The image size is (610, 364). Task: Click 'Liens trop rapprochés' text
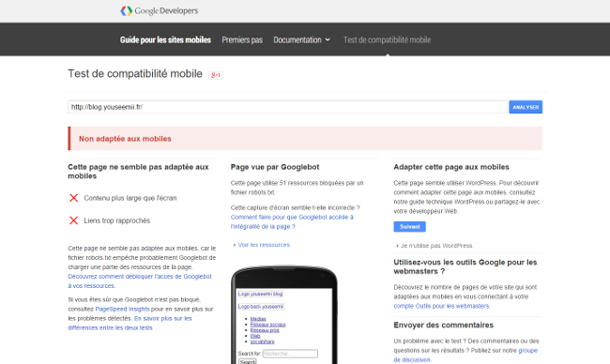click(x=117, y=220)
